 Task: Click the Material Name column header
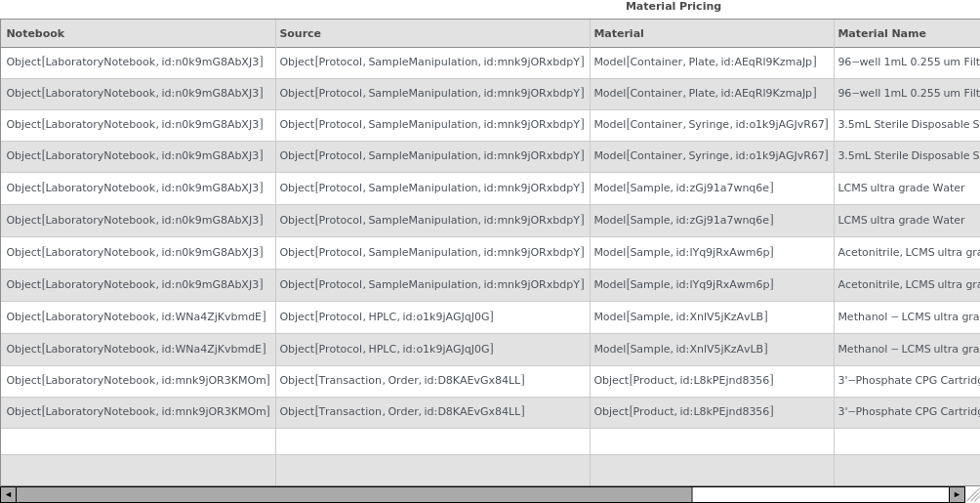(906, 33)
